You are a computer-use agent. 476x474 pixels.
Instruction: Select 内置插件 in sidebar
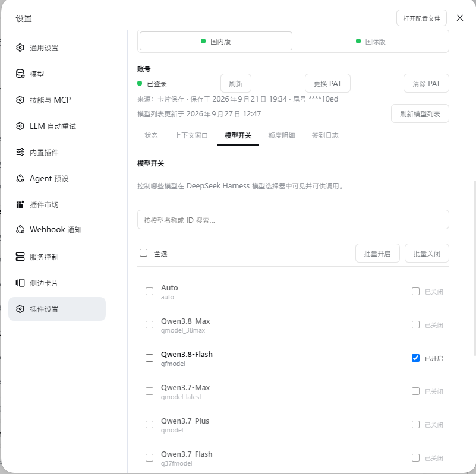tap(57, 152)
